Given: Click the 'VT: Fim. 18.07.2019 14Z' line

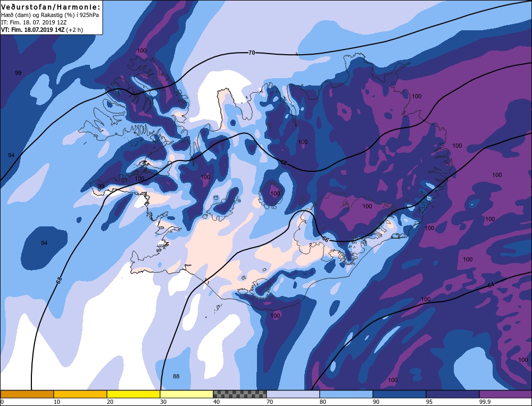Looking at the screenshot, I should [42, 30].
